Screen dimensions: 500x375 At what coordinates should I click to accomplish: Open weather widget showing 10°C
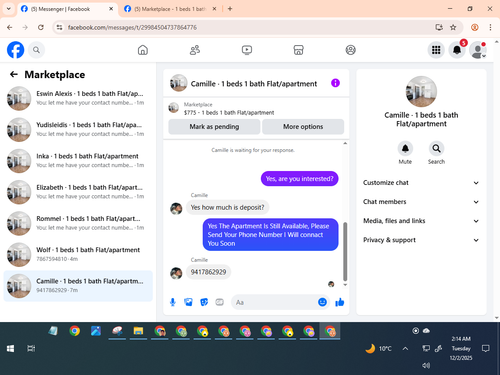(378, 349)
